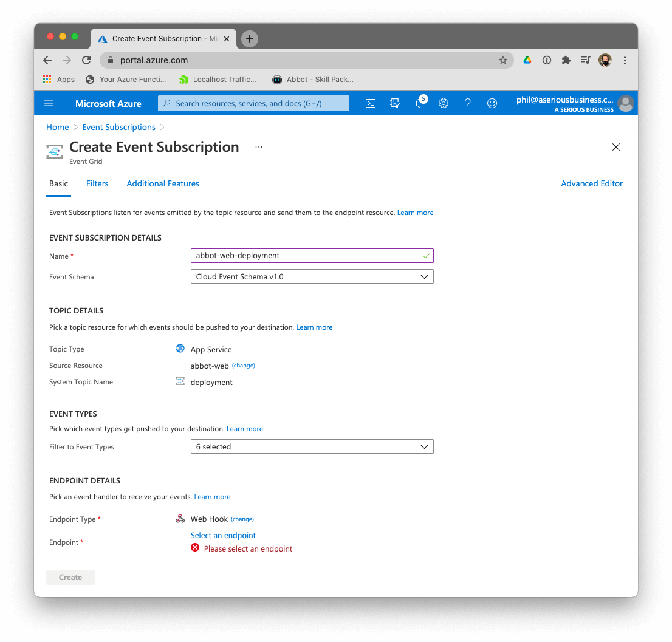Open a new browser tab

click(x=250, y=39)
